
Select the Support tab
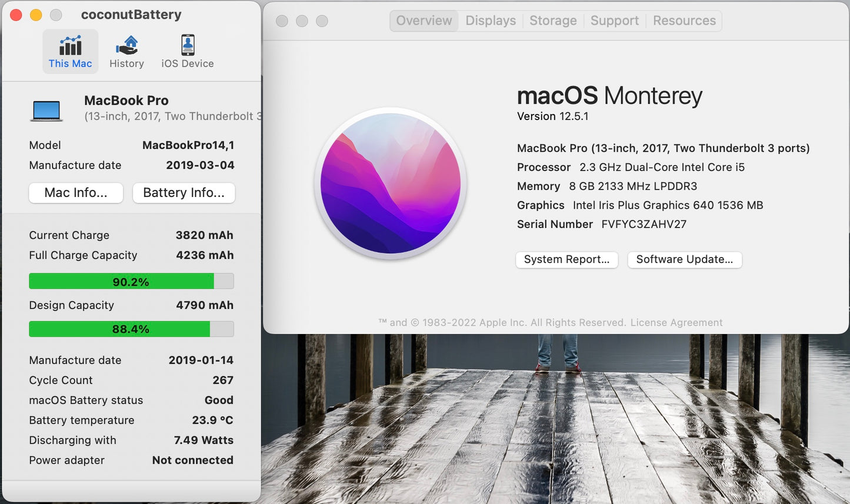tap(614, 21)
